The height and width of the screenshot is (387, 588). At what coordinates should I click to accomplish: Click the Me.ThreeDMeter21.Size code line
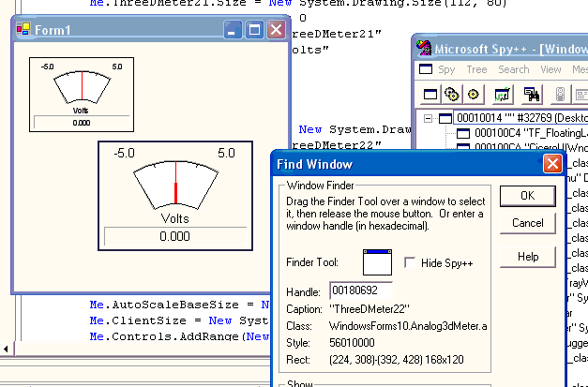click(298, 4)
